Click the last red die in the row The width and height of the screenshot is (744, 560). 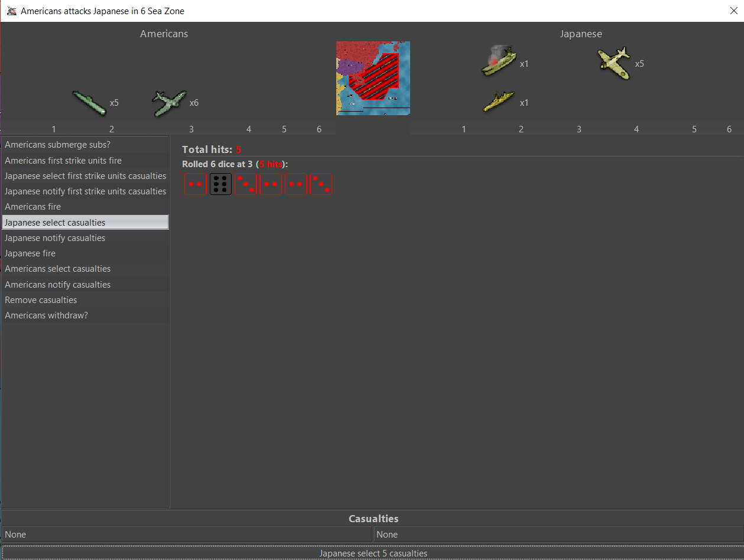coord(321,184)
